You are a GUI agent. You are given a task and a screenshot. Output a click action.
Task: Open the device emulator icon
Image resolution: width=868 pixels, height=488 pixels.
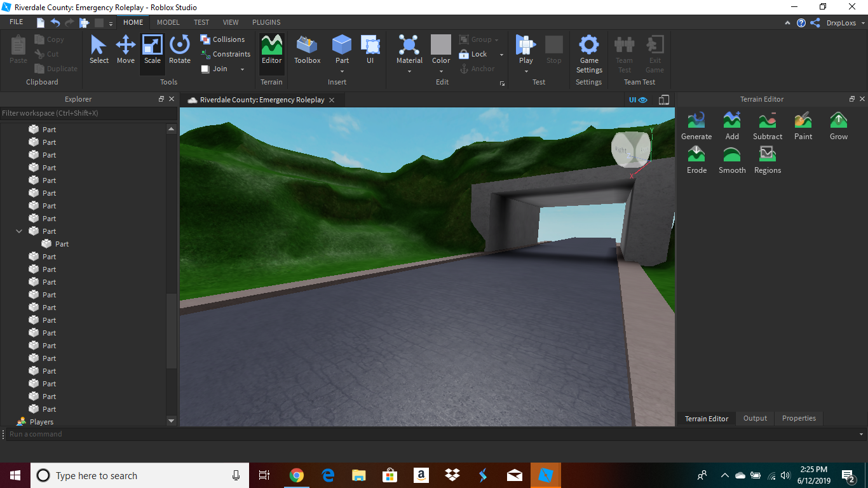(664, 100)
